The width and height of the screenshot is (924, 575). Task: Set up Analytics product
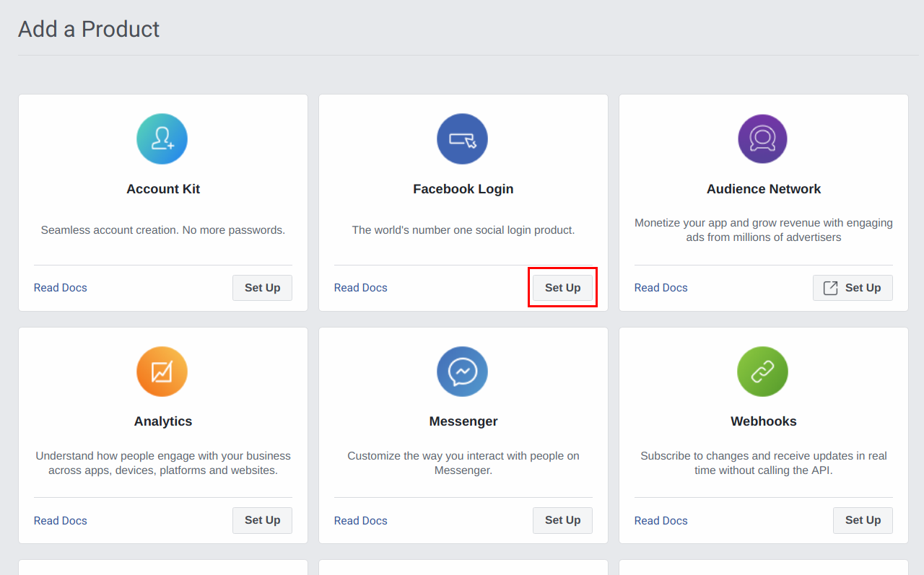point(262,520)
